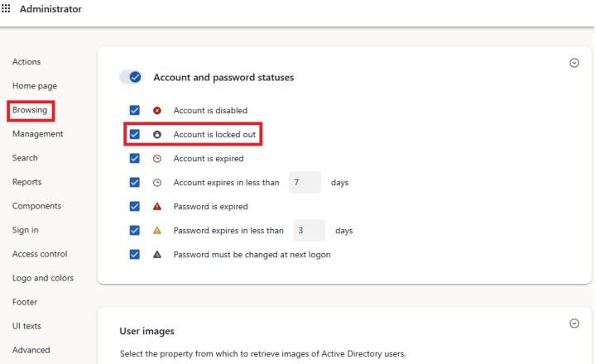Open the Actions settings page
This screenshot has height=364, width=596.
click(26, 61)
